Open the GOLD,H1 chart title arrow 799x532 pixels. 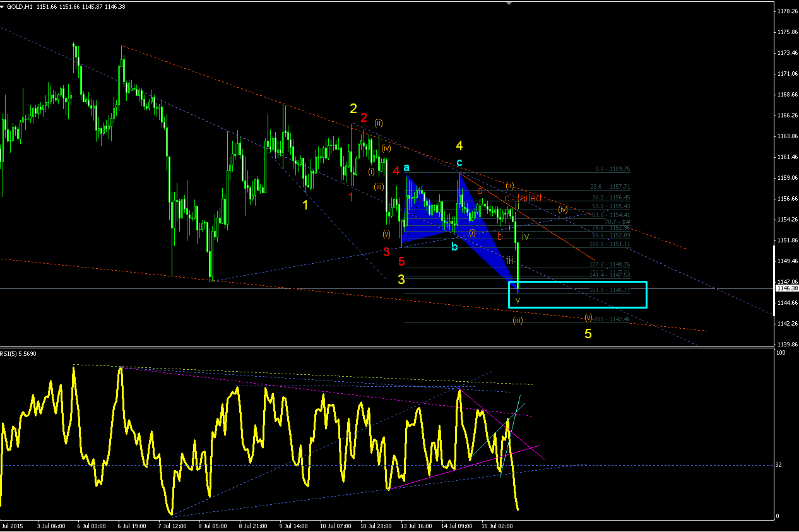3,5
